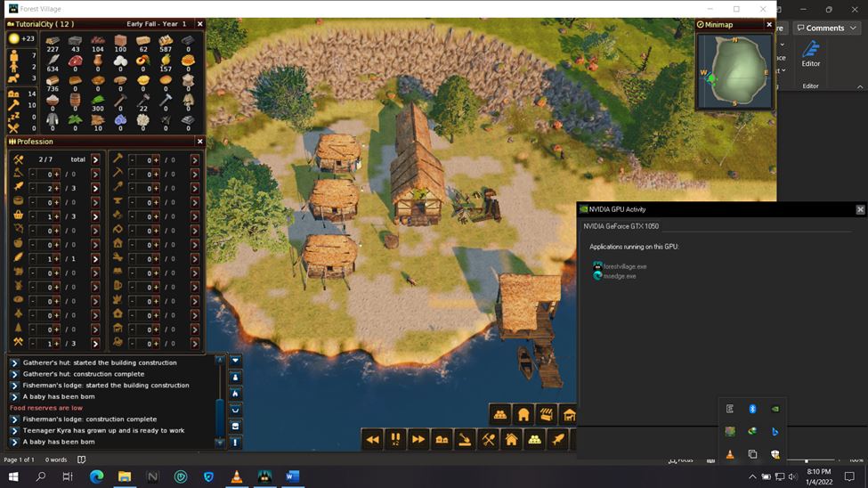Open VLC media player from the taskbar

click(236, 477)
